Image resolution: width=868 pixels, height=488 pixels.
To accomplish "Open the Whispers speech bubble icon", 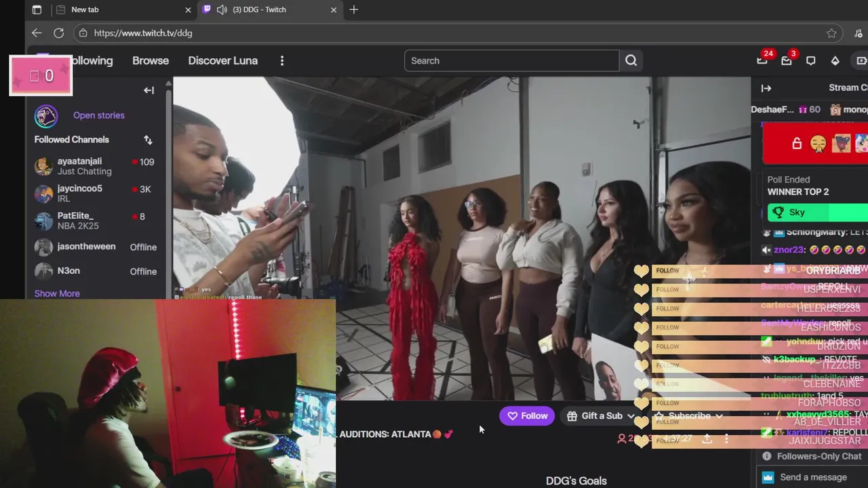I will click(810, 60).
